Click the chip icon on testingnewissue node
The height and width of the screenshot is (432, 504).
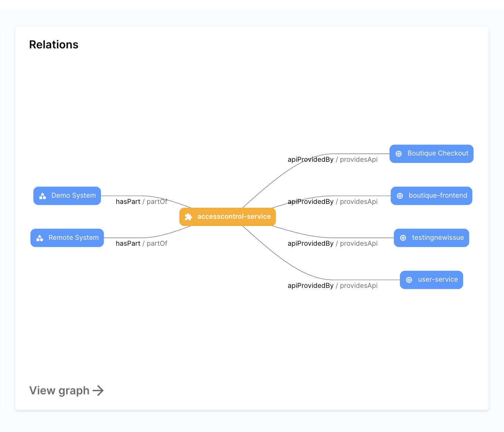click(x=403, y=238)
